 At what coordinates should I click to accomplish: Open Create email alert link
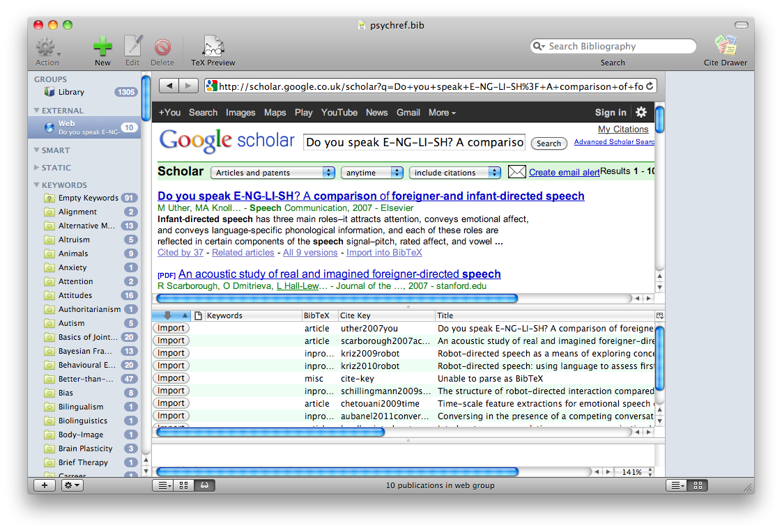tap(564, 173)
